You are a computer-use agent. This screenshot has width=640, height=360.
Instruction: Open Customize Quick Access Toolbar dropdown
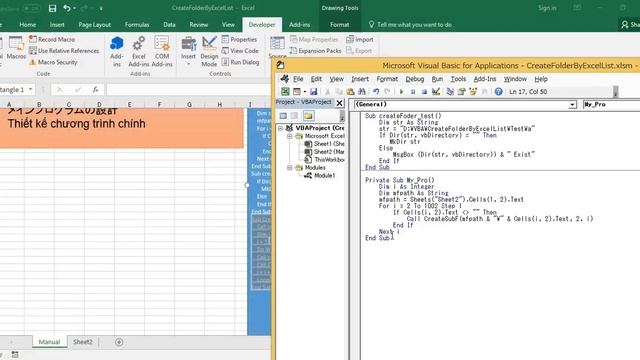coord(101,8)
